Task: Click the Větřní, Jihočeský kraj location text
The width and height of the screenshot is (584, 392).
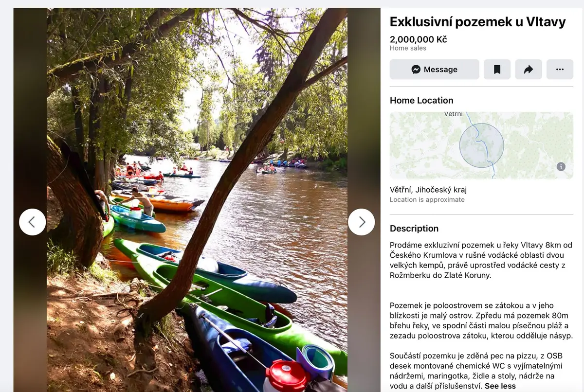Action: [x=428, y=190]
